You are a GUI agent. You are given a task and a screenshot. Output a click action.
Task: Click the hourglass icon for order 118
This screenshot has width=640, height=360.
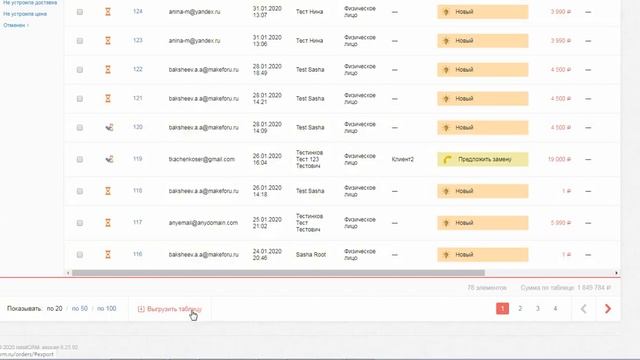[108, 191]
